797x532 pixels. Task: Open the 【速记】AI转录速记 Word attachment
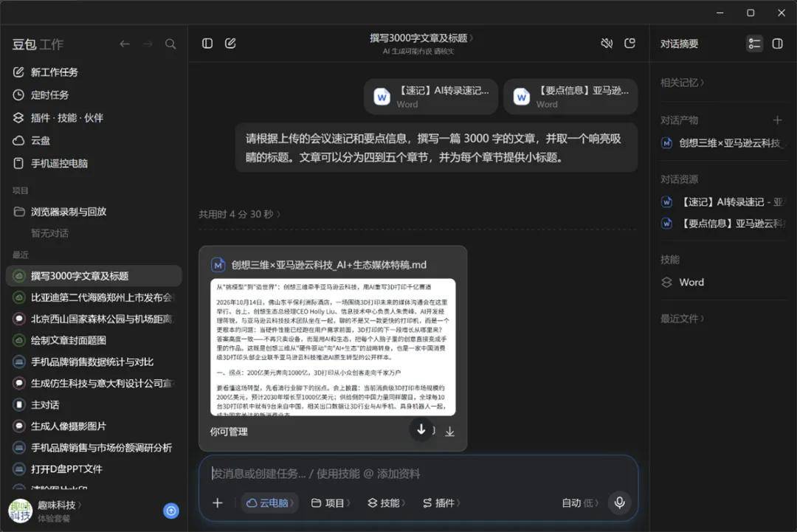(431, 97)
